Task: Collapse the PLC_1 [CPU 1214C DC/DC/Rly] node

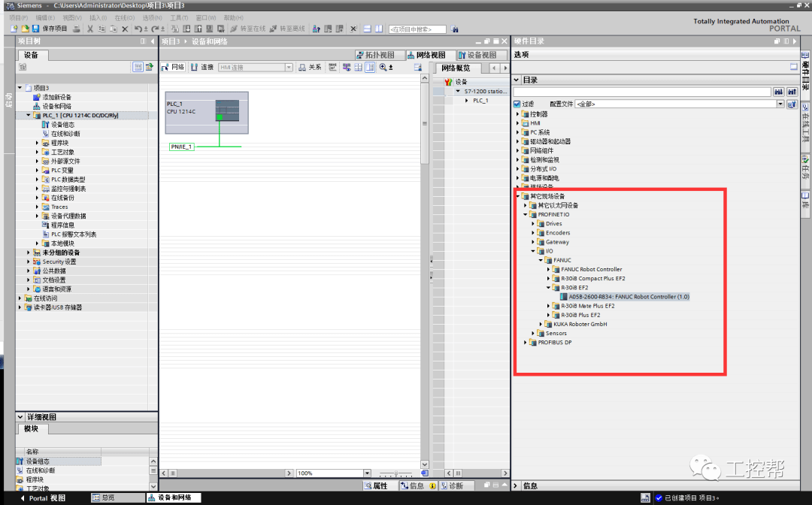Action: (x=29, y=116)
